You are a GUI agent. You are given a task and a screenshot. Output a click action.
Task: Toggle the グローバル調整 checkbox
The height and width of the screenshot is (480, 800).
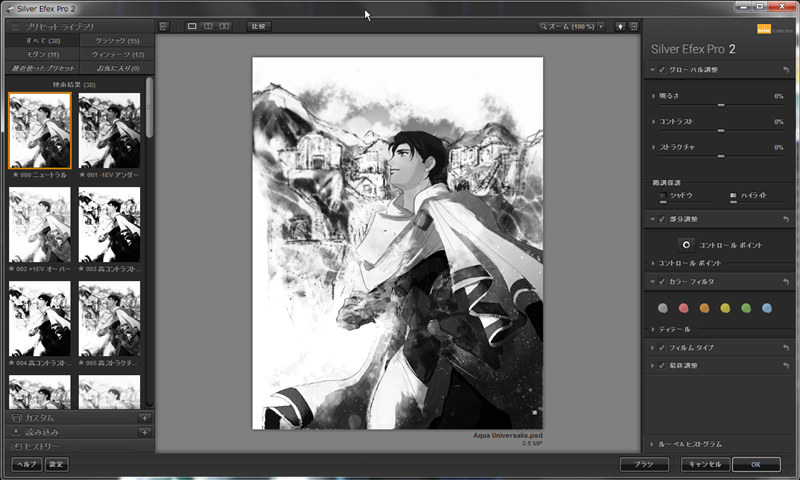coord(662,70)
